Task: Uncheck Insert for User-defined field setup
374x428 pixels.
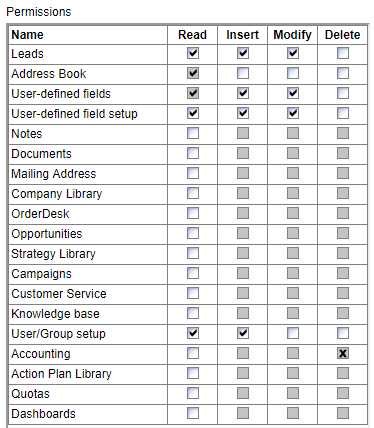Action: tap(243, 113)
